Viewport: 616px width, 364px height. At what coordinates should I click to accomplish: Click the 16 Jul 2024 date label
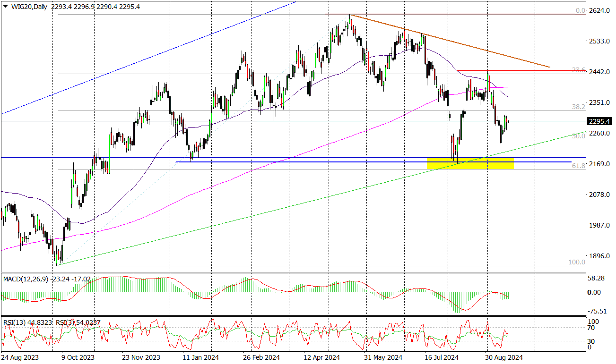pos(442,358)
